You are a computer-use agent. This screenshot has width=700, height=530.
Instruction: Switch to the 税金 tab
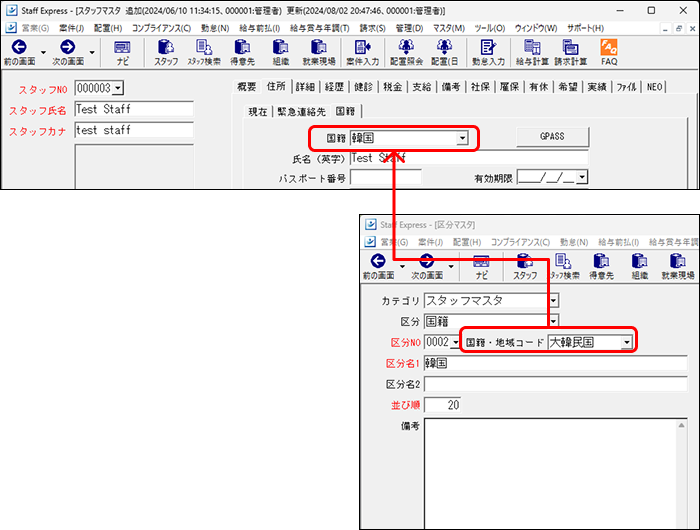click(398, 88)
